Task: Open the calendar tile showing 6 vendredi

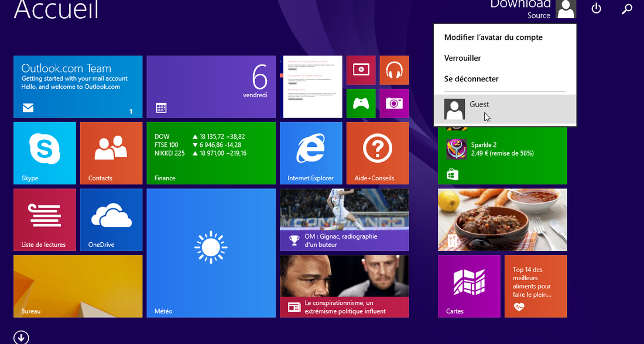Action: pos(211,87)
